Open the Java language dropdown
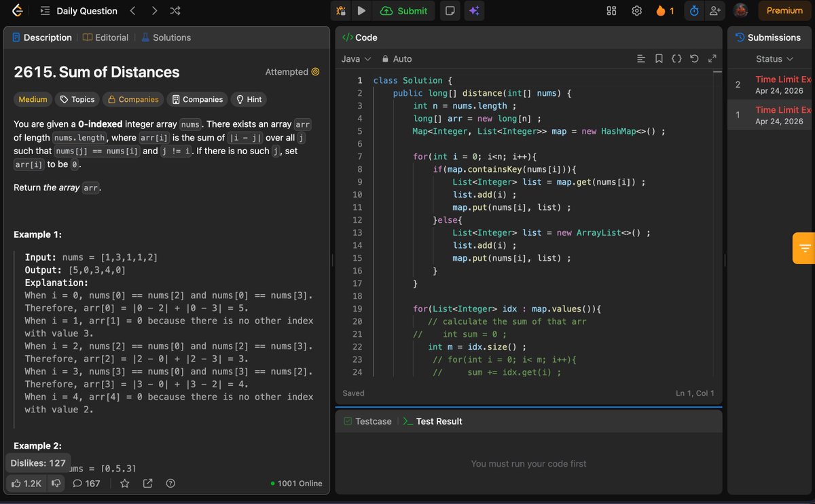This screenshot has width=815, height=504. tap(356, 59)
